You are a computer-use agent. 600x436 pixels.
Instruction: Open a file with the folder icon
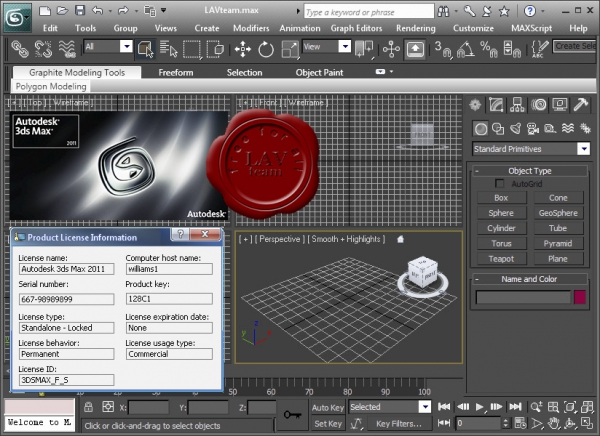point(62,11)
